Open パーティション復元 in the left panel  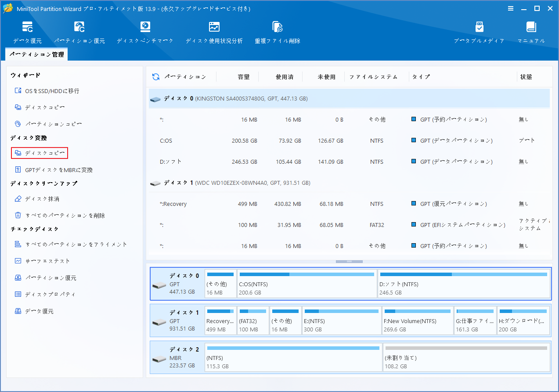(x=45, y=278)
